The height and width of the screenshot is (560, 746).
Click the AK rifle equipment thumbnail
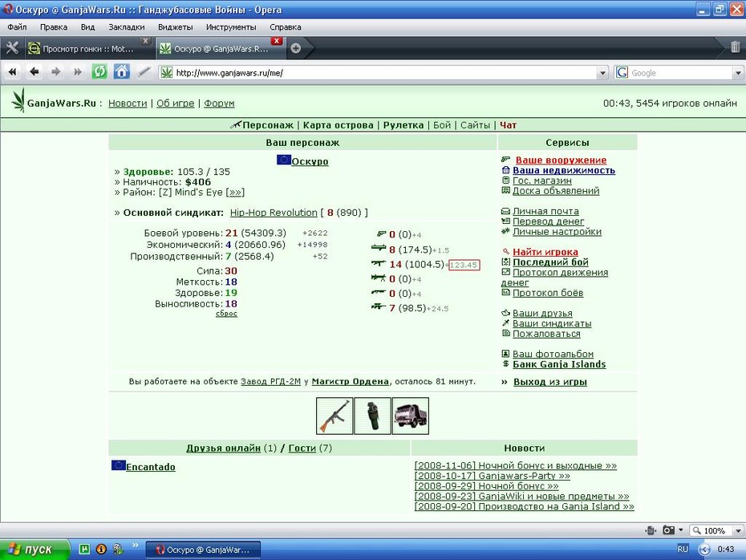click(334, 416)
